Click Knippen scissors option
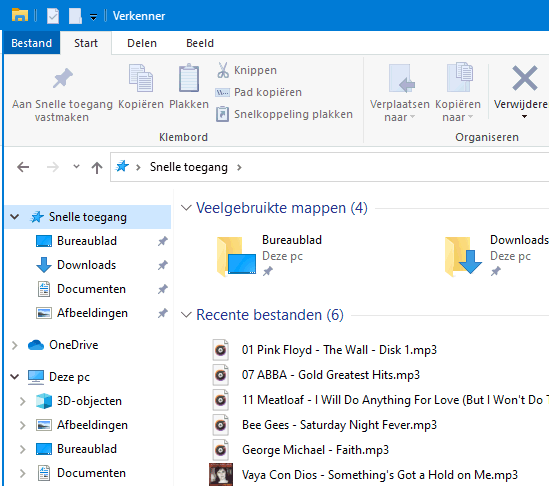This screenshot has width=549, height=486. pos(246,70)
